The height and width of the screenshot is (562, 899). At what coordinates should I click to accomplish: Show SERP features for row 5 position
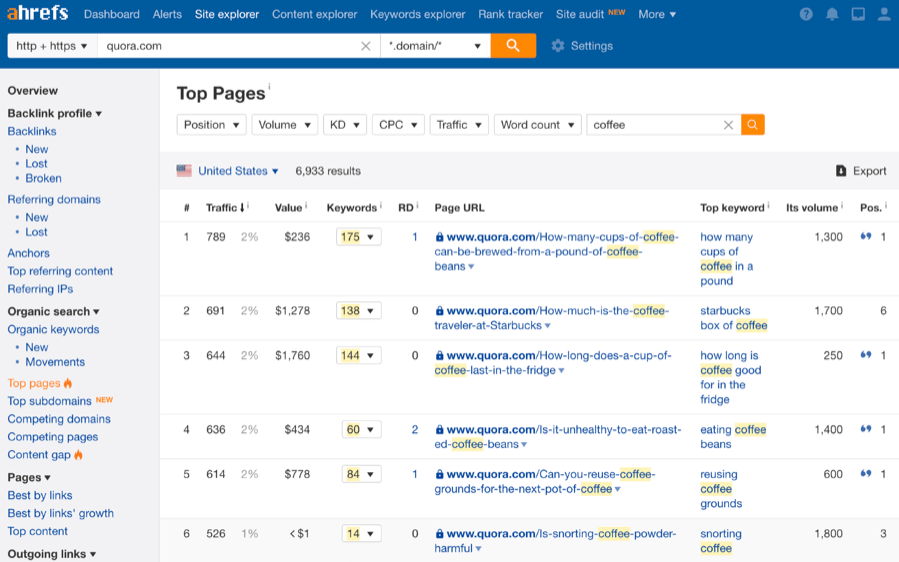[x=866, y=474]
